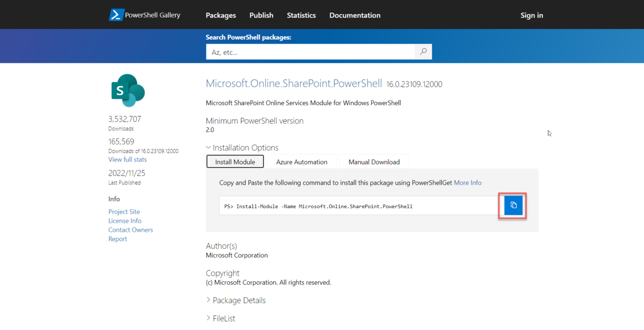644x330 pixels.
Task: Open the Packages menu
Action: pos(221,15)
